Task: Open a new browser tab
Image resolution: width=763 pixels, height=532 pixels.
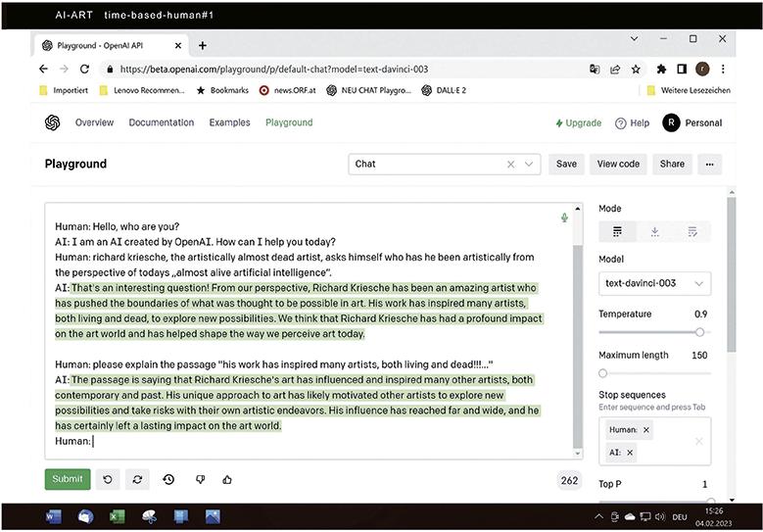Action: pyautogui.click(x=203, y=45)
